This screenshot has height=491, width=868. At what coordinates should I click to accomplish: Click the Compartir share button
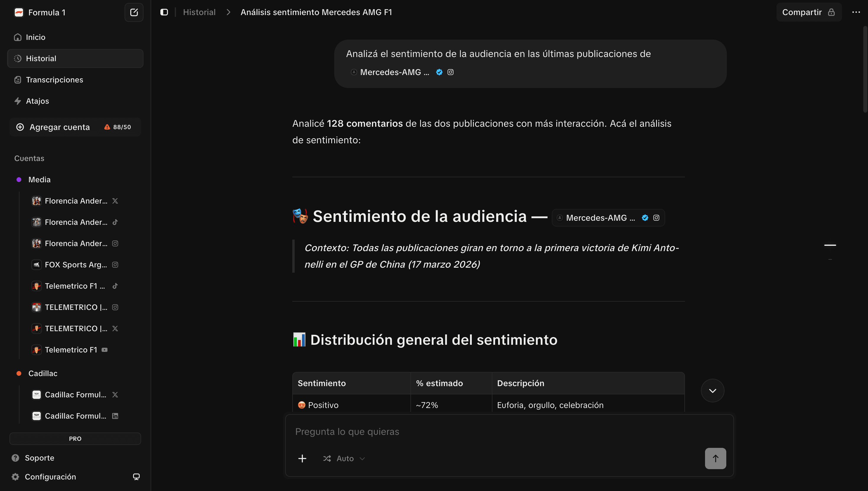pos(809,12)
